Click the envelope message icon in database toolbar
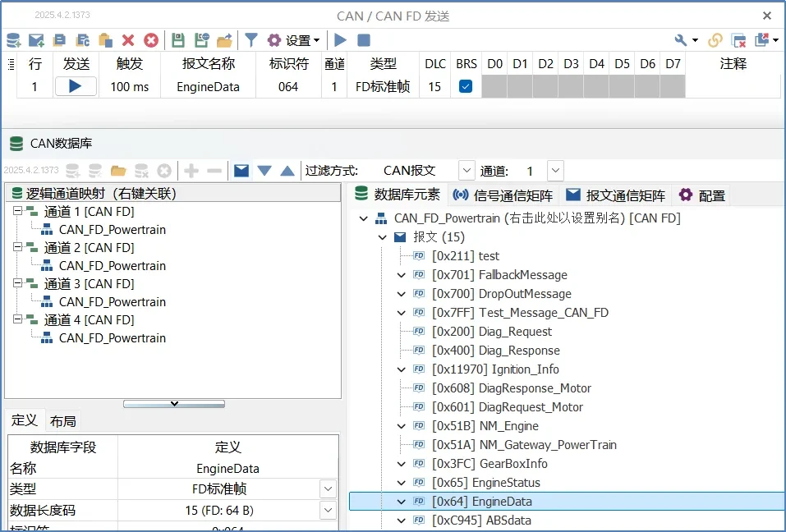The width and height of the screenshot is (786, 532). (241, 171)
